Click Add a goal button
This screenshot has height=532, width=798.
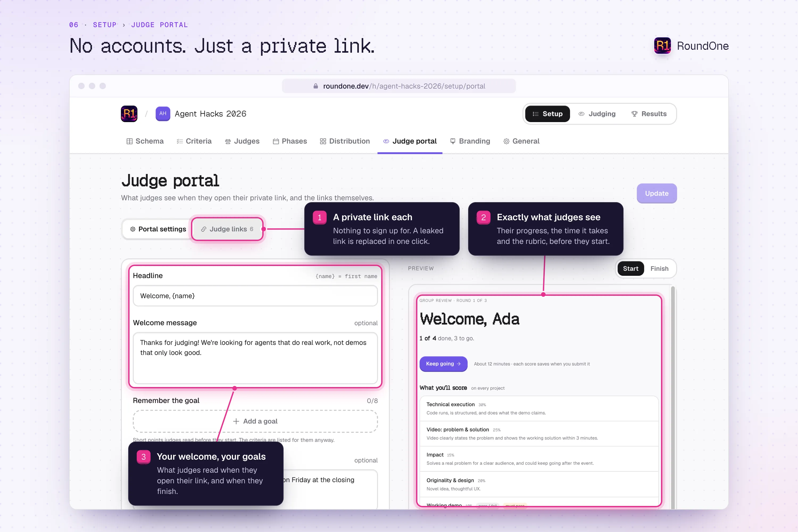255,421
